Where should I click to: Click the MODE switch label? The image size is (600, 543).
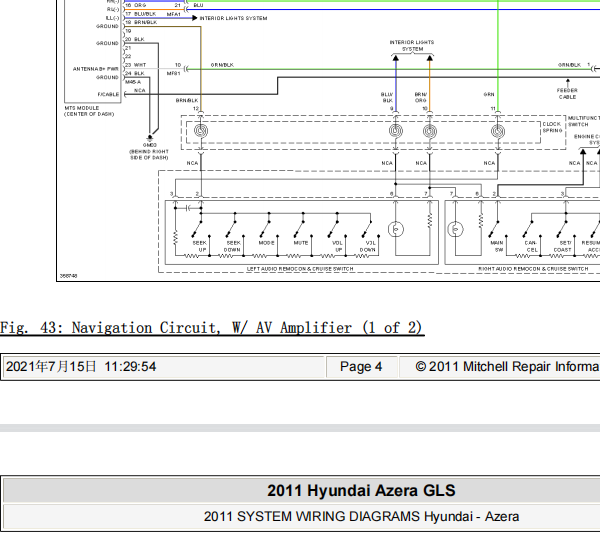coord(266,243)
